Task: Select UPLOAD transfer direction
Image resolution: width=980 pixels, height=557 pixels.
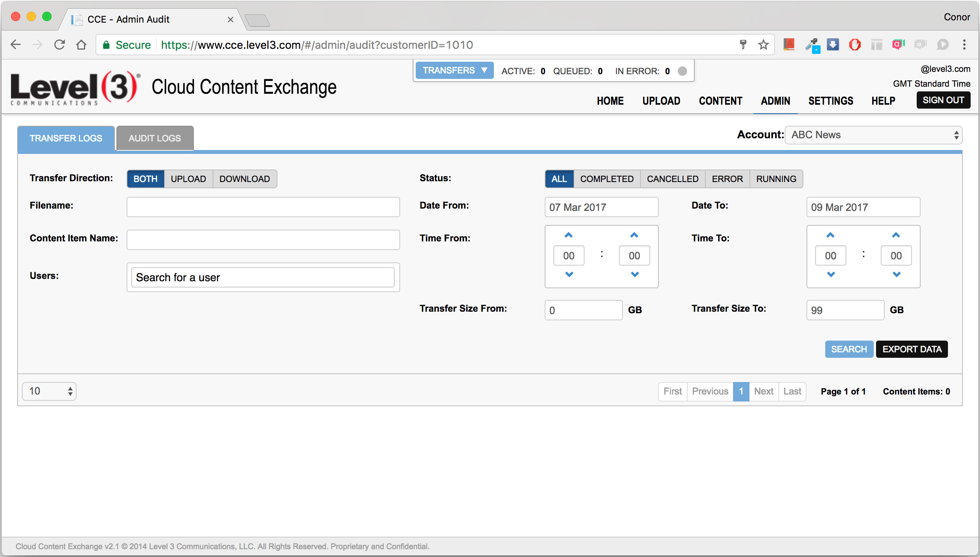Action: pyautogui.click(x=188, y=179)
